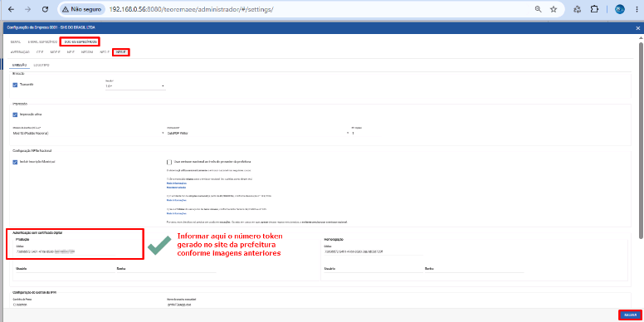Open the Extensions puzzle icon
Image resolution: width=644 pixels, height=322 pixels.
point(594,9)
